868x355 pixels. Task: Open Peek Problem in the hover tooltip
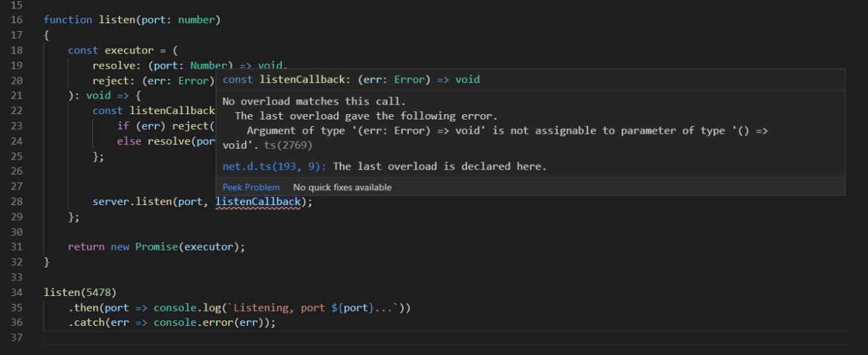[x=251, y=187]
